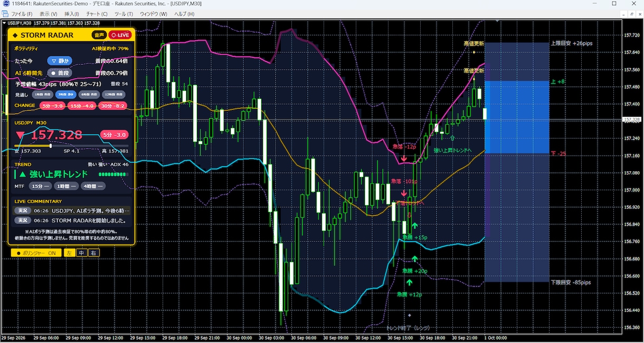
Task: Click the price range slider under 157.328
Action: pos(71,145)
